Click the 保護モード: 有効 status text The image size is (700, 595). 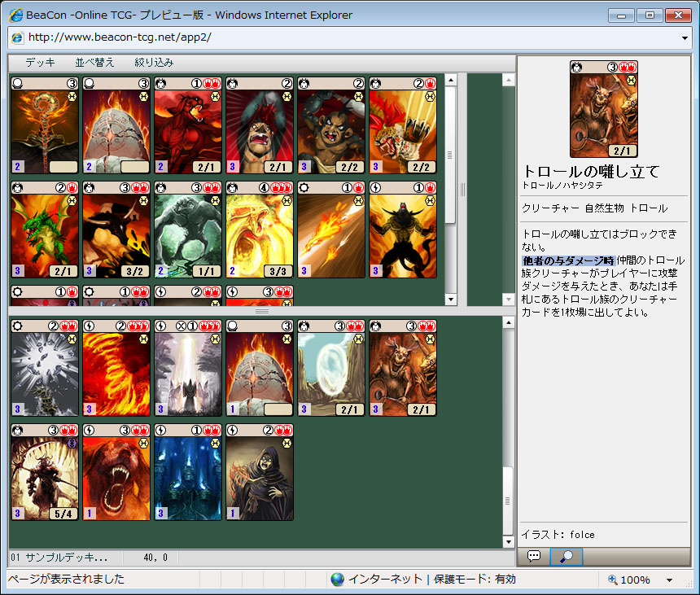pos(475,580)
